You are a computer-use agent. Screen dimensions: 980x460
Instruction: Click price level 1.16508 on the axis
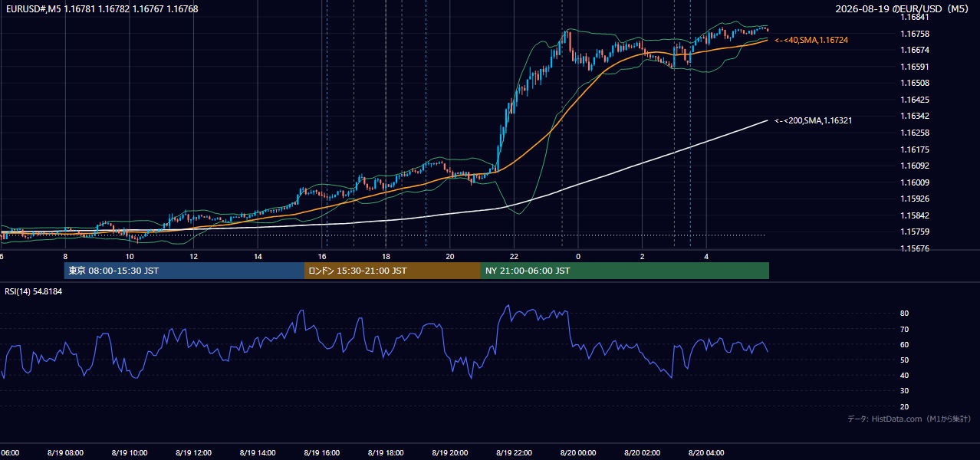pos(914,83)
